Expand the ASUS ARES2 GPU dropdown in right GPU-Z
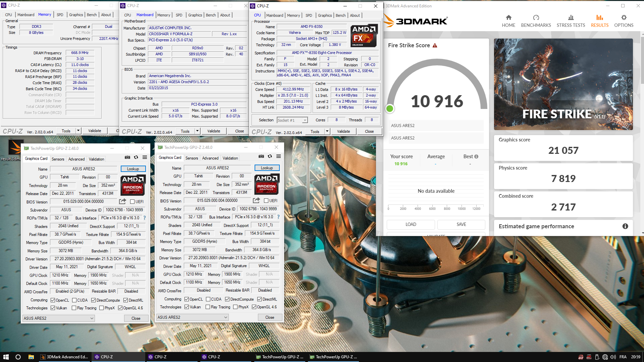The width and height of the screenshot is (644, 362). coord(193,317)
